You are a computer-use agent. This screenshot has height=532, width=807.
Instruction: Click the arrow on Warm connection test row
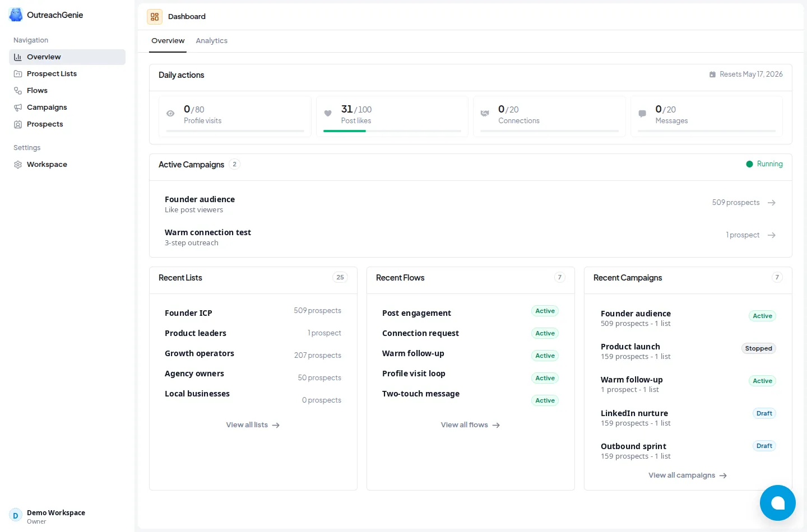772,235
